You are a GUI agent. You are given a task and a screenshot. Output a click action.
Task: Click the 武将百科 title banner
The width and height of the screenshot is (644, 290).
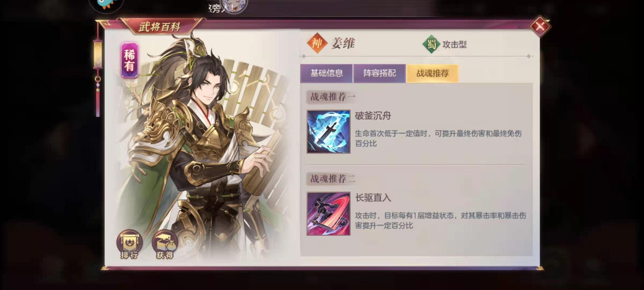[160, 27]
